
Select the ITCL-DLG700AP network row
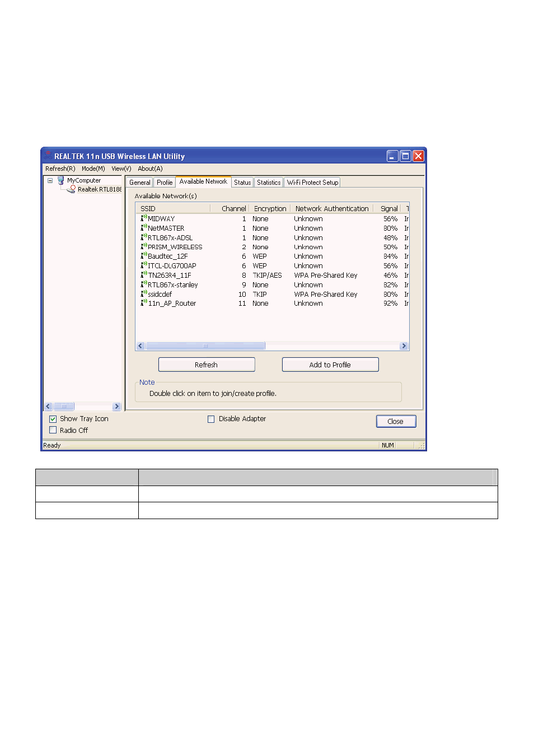(x=273, y=266)
